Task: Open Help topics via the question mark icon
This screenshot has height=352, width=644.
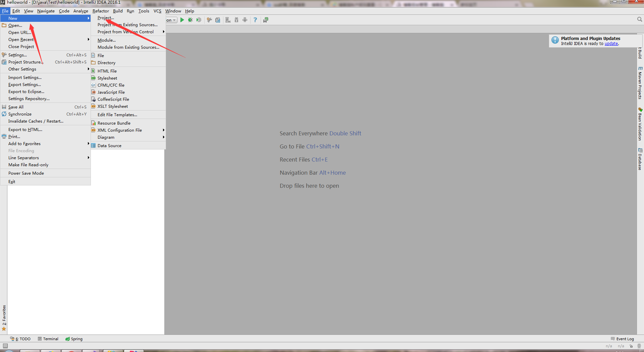Action: point(255,20)
